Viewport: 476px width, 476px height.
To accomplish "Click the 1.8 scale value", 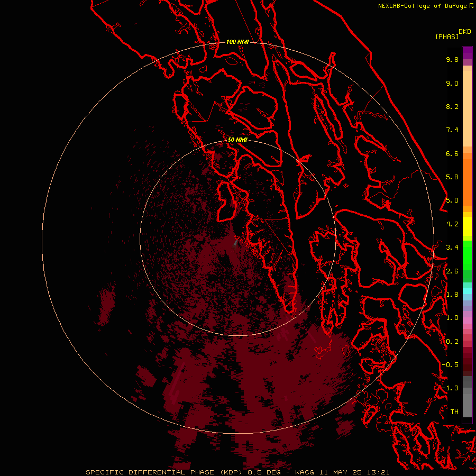I will [x=452, y=295].
